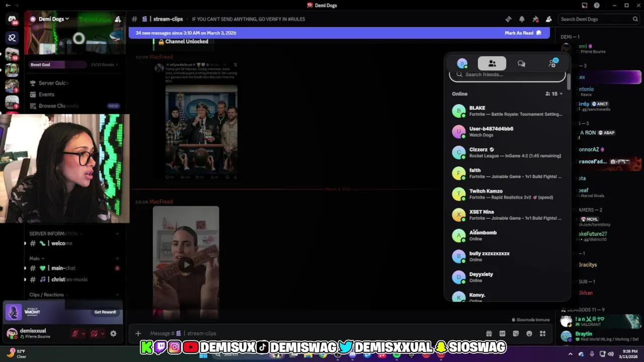Viewport: 644px width, 362px height.
Task: Open the volume tray icon
Action: pyautogui.click(x=611, y=354)
